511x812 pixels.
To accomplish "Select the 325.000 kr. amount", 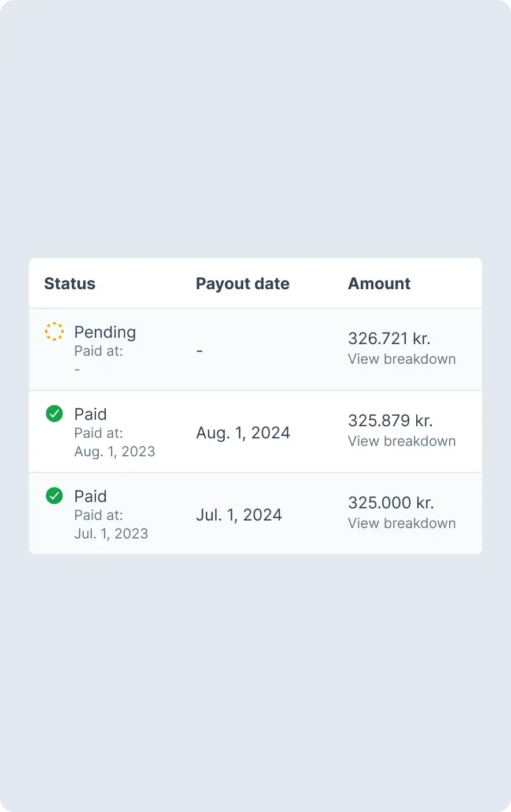I will pyautogui.click(x=391, y=503).
